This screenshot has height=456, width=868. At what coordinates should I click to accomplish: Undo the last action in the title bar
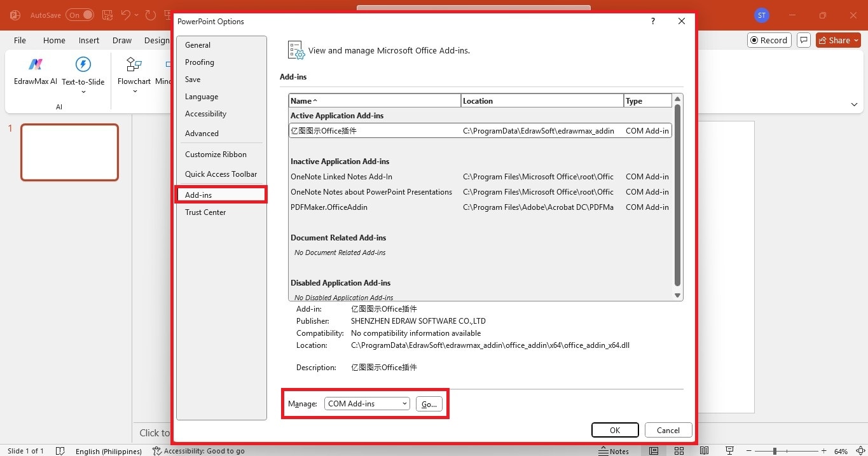126,15
